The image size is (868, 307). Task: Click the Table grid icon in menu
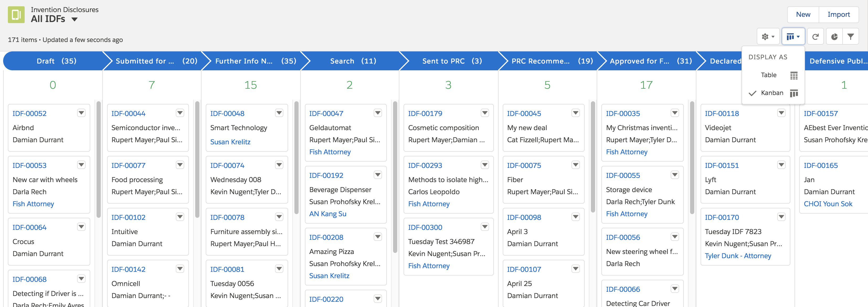(x=793, y=76)
